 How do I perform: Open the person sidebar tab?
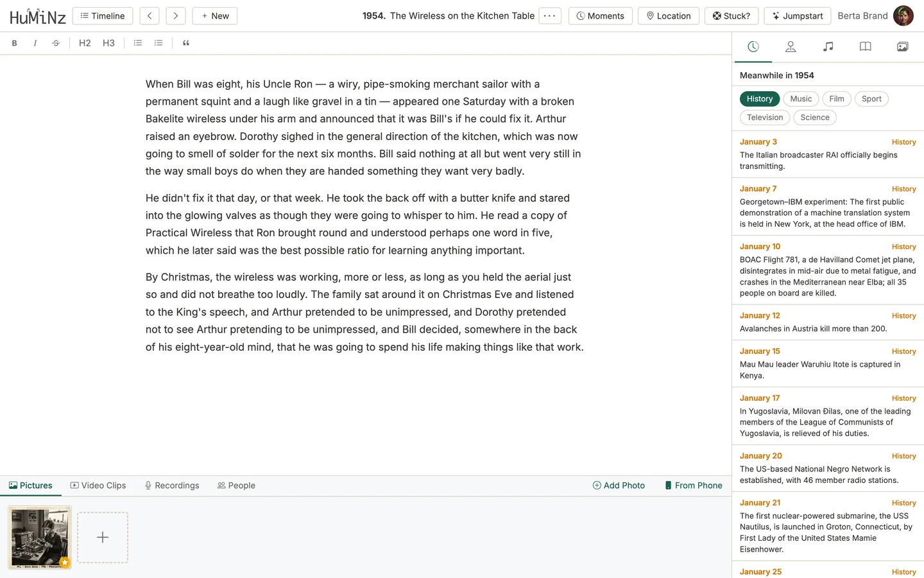791,46
